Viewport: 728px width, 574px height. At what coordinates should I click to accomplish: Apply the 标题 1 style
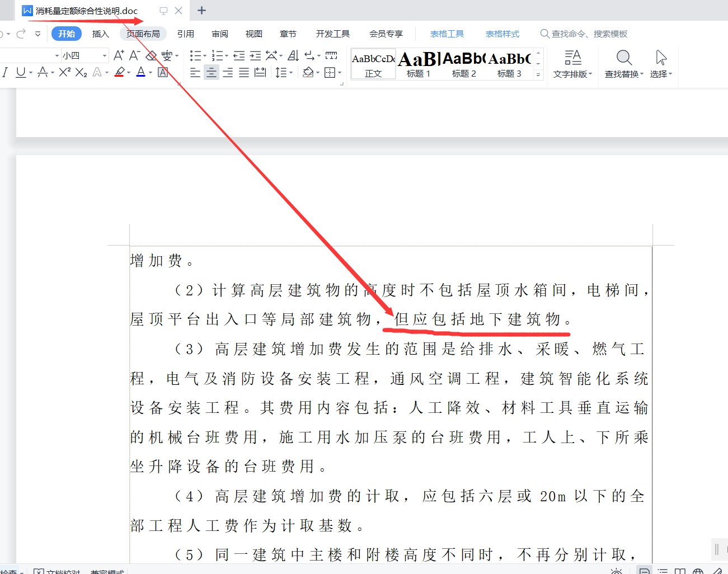pyautogui.click(x=419, y=64)
